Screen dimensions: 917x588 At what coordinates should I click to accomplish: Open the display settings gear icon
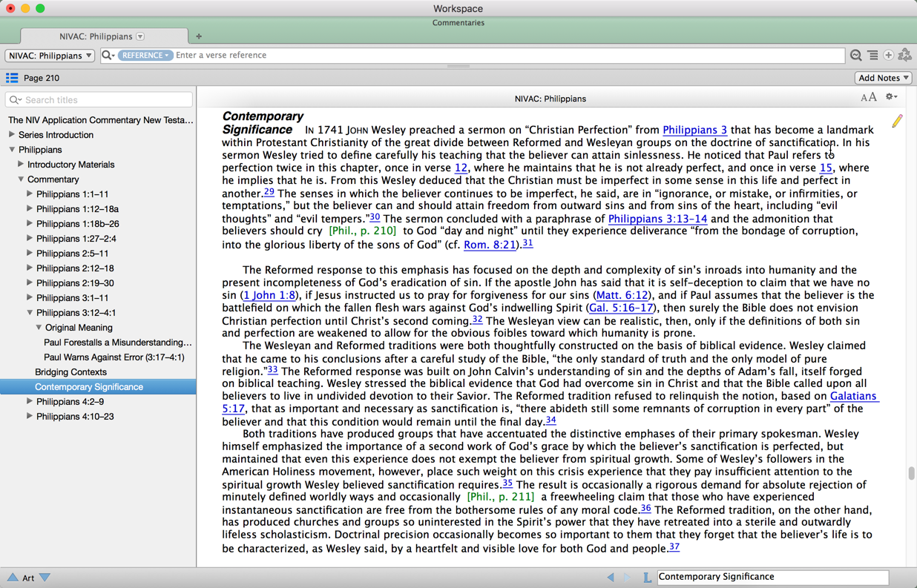891,97
